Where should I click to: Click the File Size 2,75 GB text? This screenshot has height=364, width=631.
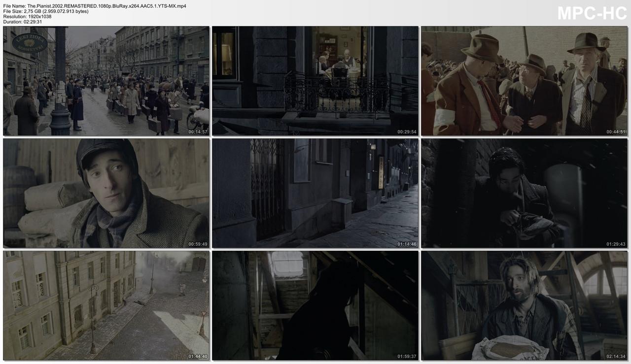click(46, 11)
